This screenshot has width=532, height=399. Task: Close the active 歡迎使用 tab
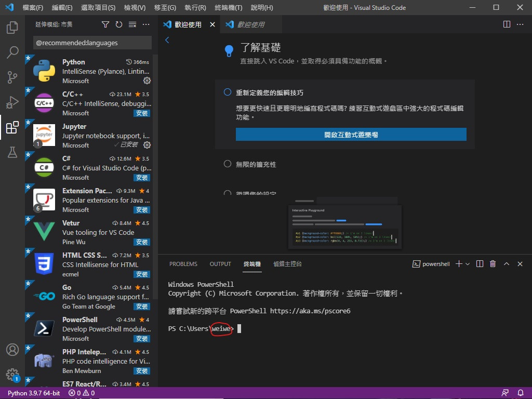(x=212, y=24)
